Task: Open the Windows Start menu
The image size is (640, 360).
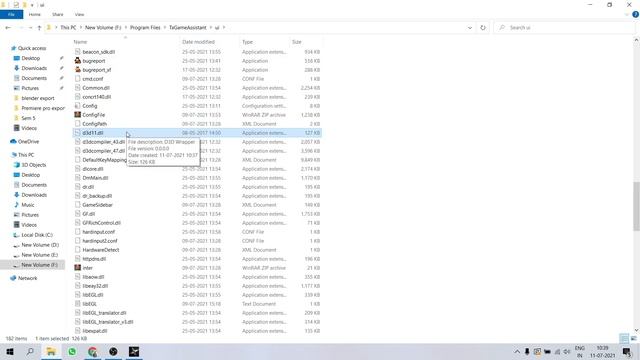Action: tap(10, 351)
